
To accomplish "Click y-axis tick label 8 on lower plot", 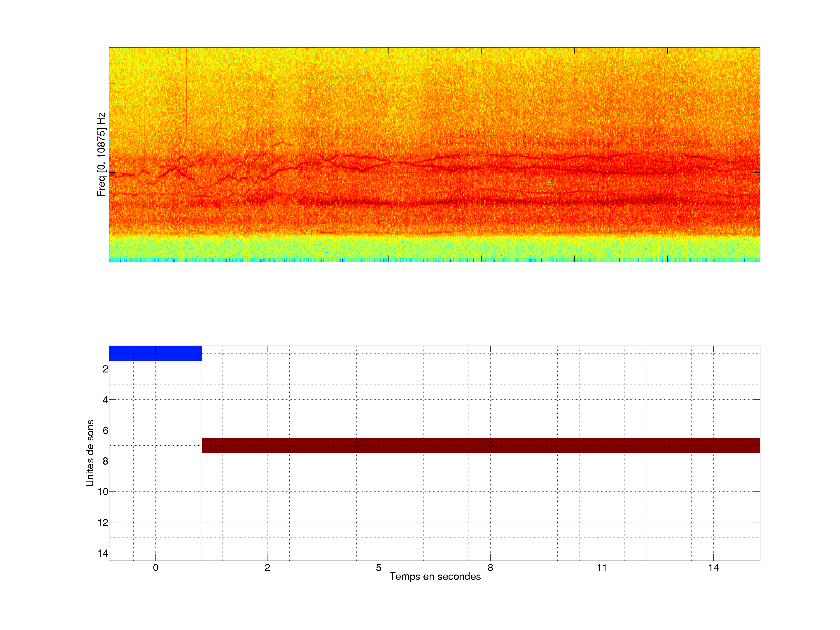I will pos(105,461).
